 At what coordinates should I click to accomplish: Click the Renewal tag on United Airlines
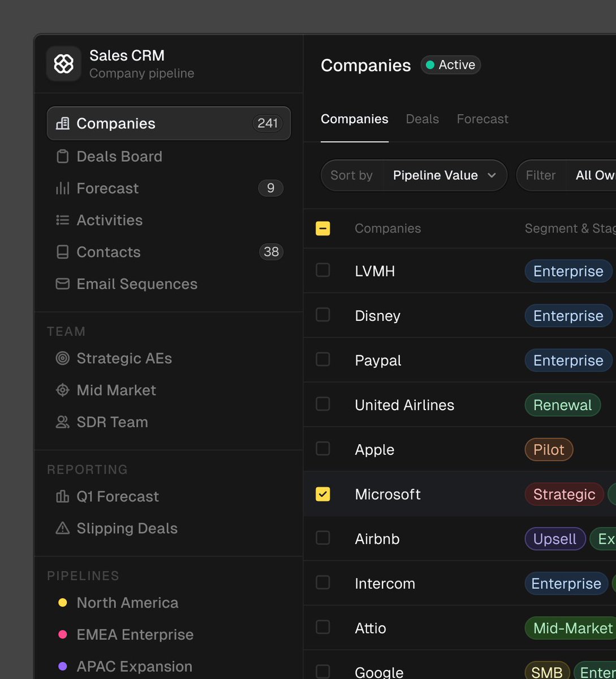pyautogui.click(x=562, y=405)
